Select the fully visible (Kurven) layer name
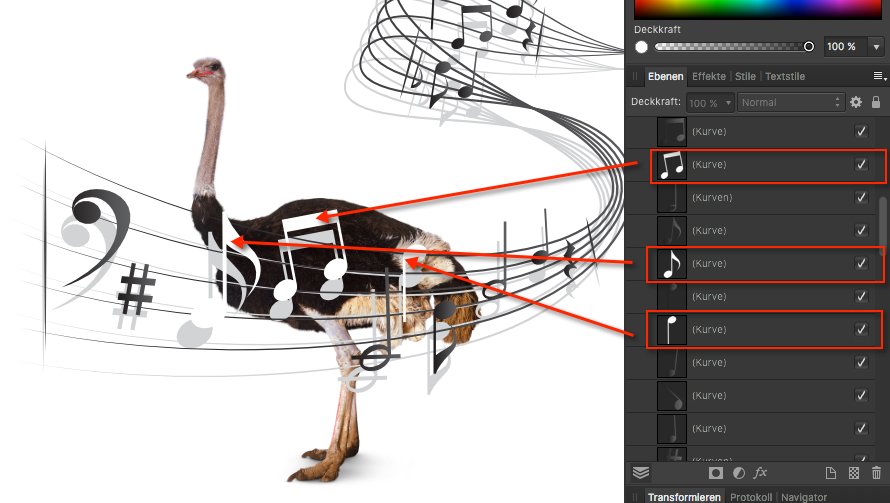890x503 pixels. (712, 198)
